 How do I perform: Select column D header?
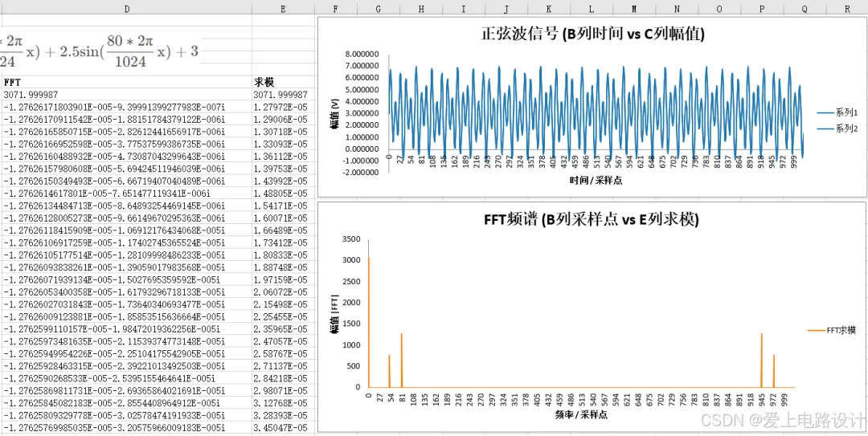(126, 9)
